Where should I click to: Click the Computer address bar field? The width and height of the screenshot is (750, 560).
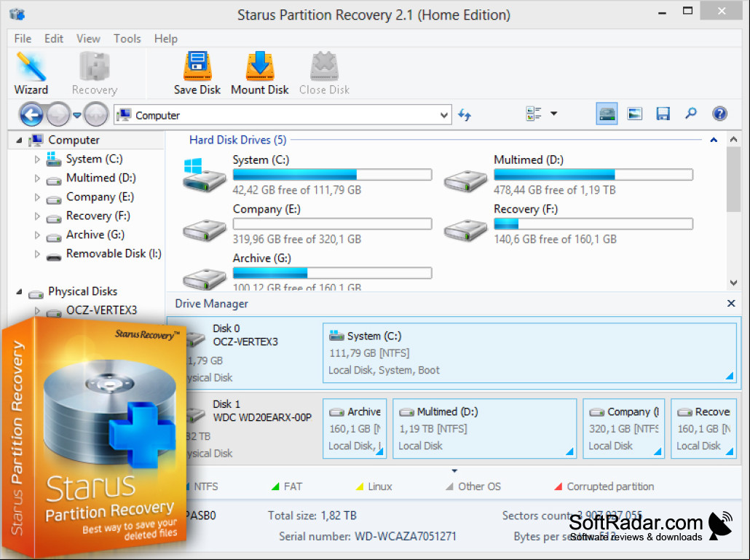click(283, 115)
